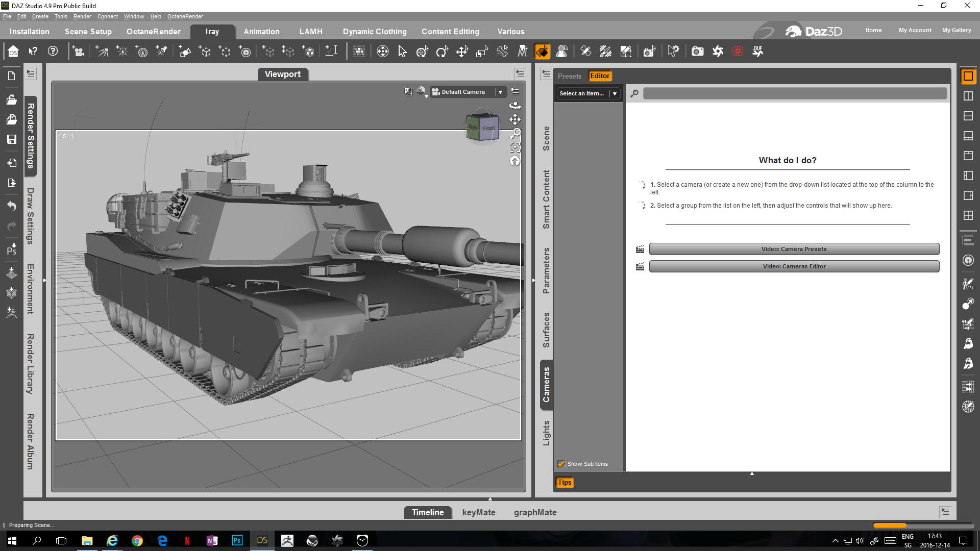
Task: Open the Default Camera dropdown
Action: (x=500, y=92)
